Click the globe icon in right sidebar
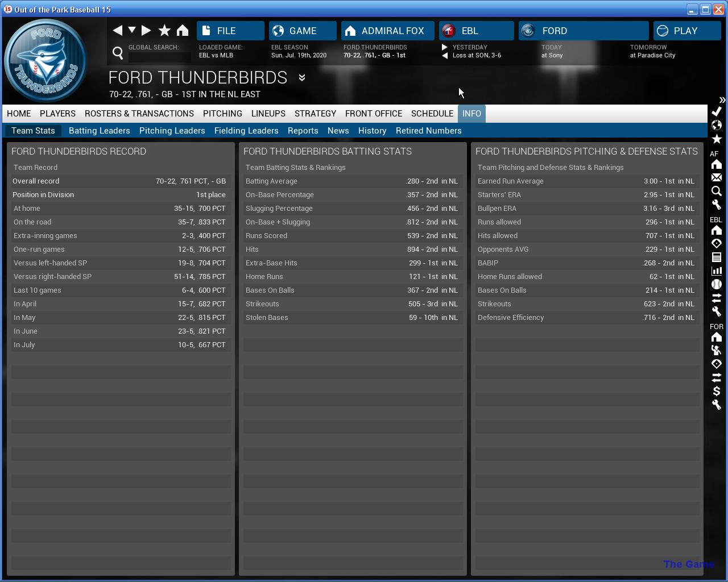This screenshot has height=582, width=728. (x=717, y=125)
